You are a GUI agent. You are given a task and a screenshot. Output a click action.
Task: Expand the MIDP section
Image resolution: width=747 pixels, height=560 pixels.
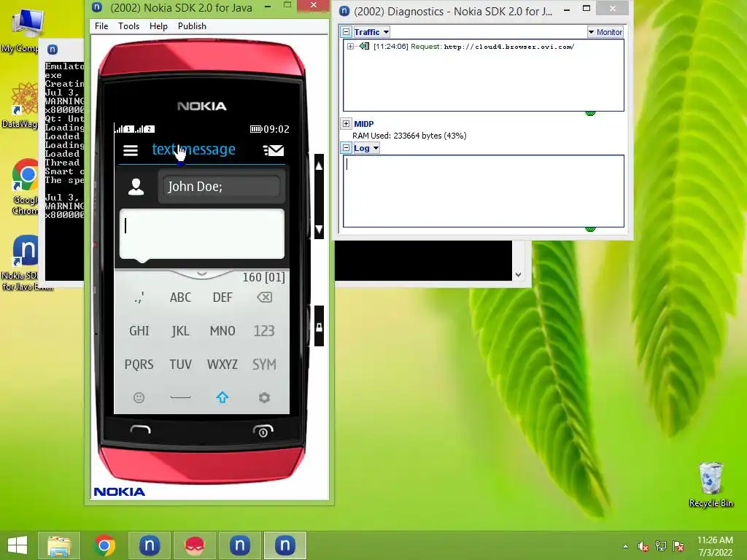point(347,124)
